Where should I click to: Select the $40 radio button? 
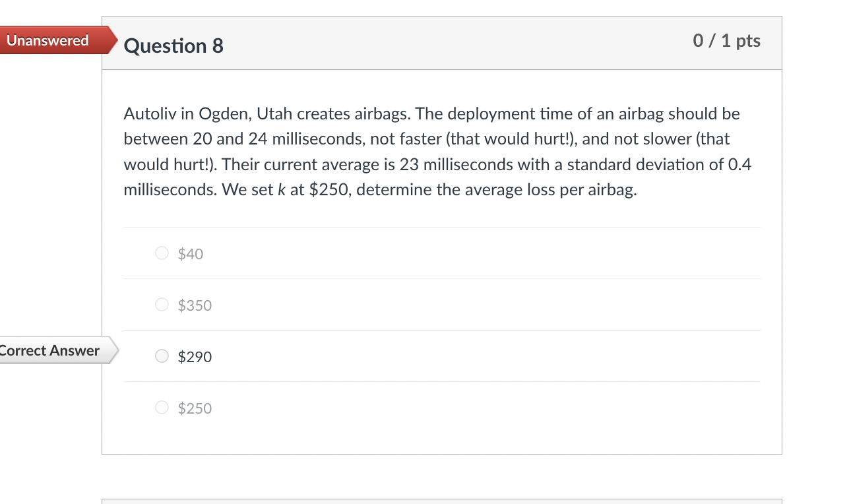(x=162, y=253)
